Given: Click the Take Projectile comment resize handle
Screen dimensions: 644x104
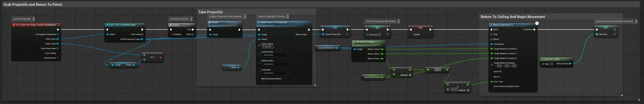Looking at the screenshot, I should pos(315,85).
